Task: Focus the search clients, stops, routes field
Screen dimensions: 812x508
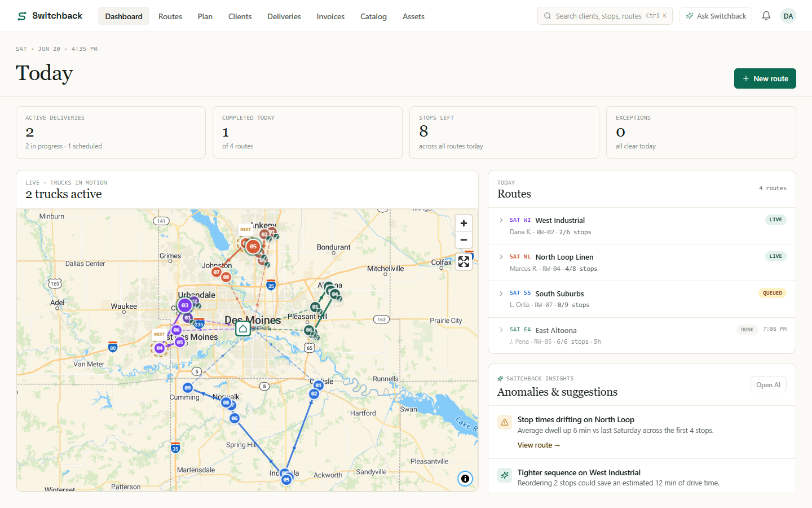Action: tap(604, 16)
